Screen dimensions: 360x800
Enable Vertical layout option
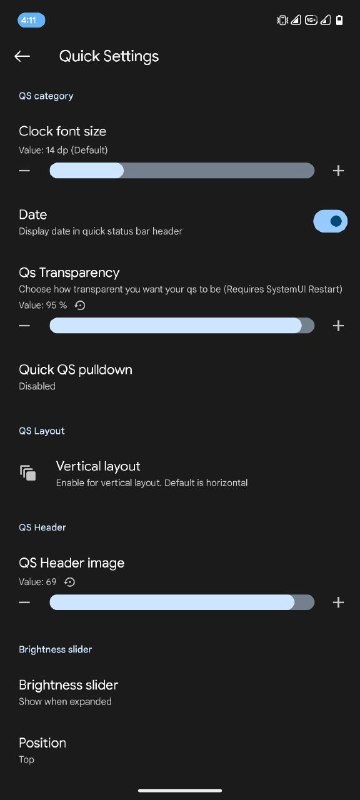point(180,473)
